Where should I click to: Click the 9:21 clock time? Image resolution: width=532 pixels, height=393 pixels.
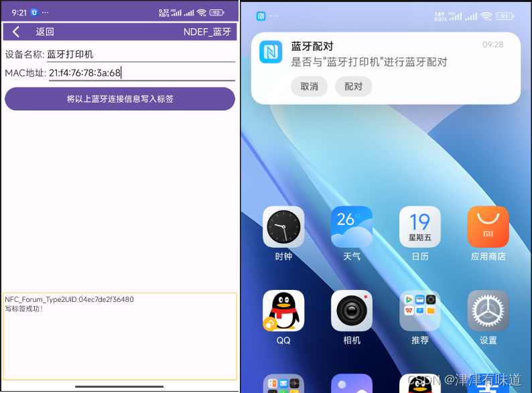(x=19, y=13)
